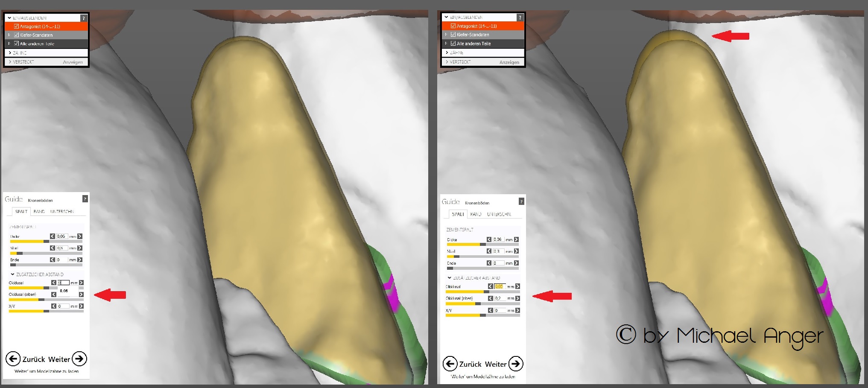Screen dimensions: 868x388
Task: Uncheck Antagonist checkbox in left panel
Action: tap(17, 26)
